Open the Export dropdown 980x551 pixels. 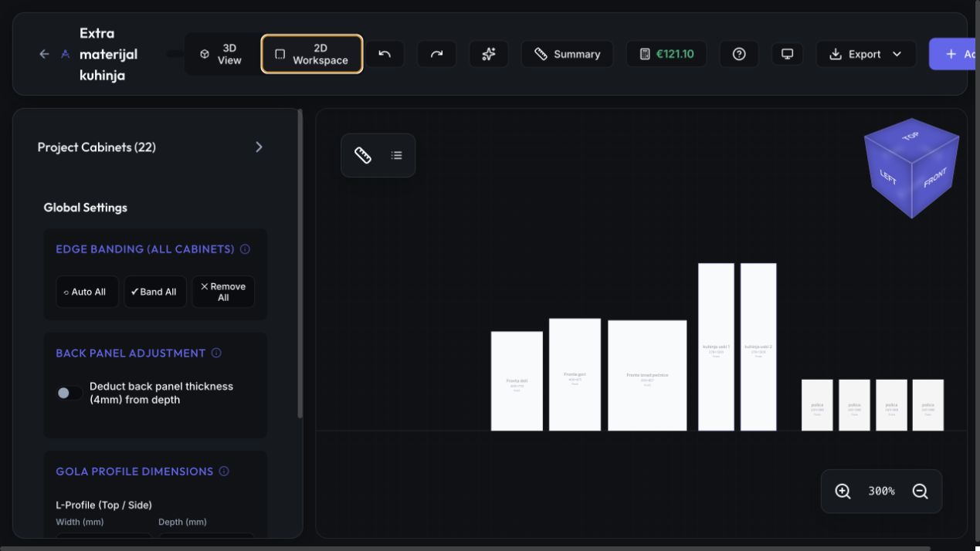tap(866, 54)
